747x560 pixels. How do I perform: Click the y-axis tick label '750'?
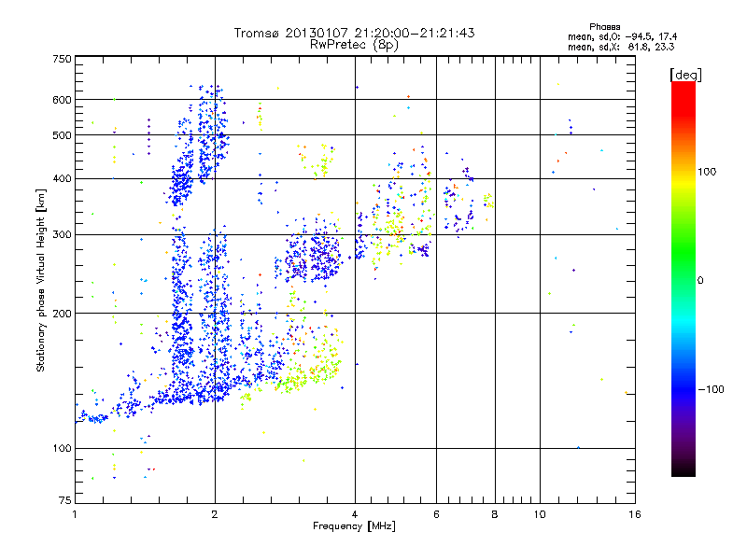[x=62, y=59]
